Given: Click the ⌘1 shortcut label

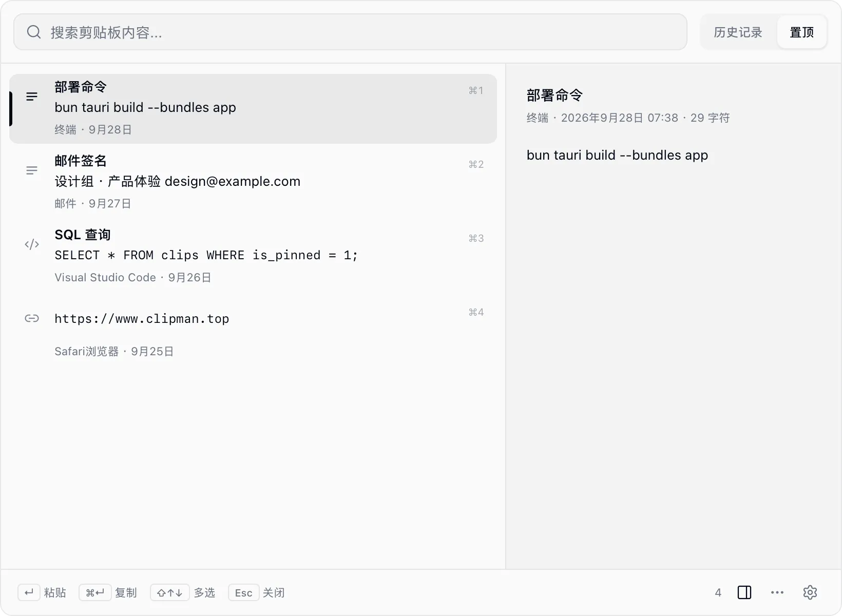Looking at the screenshot, I should coord(476,90).
